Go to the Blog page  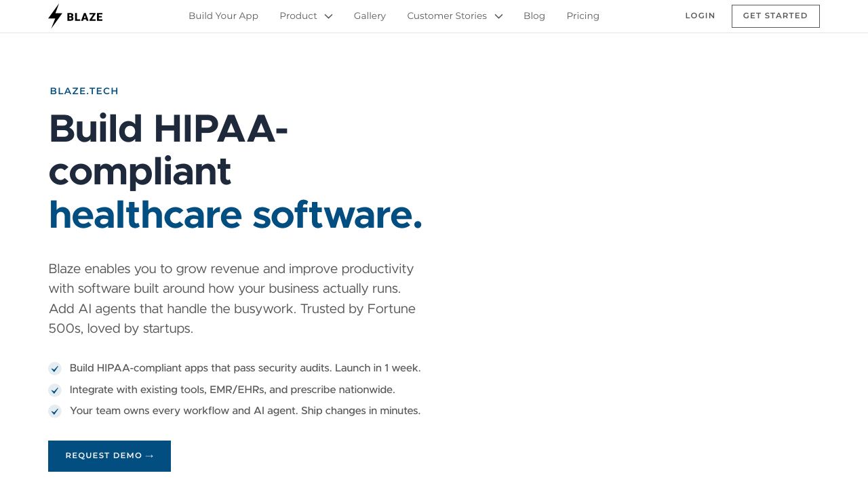click(x=534, y=16)
